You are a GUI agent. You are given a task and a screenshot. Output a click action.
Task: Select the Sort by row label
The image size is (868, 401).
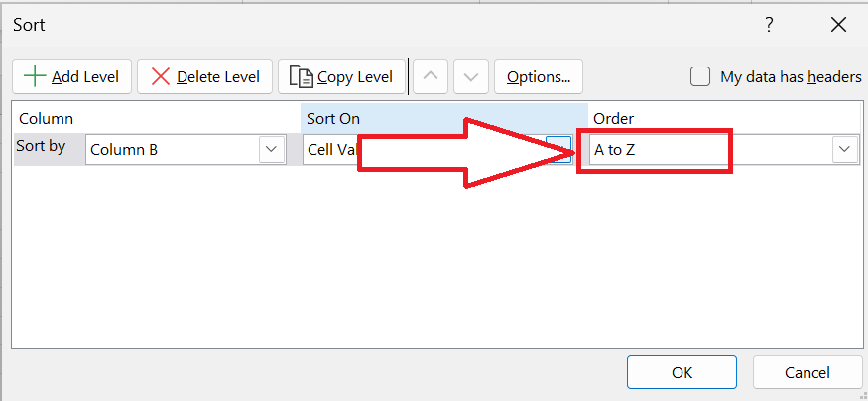(x=41, y=146)
